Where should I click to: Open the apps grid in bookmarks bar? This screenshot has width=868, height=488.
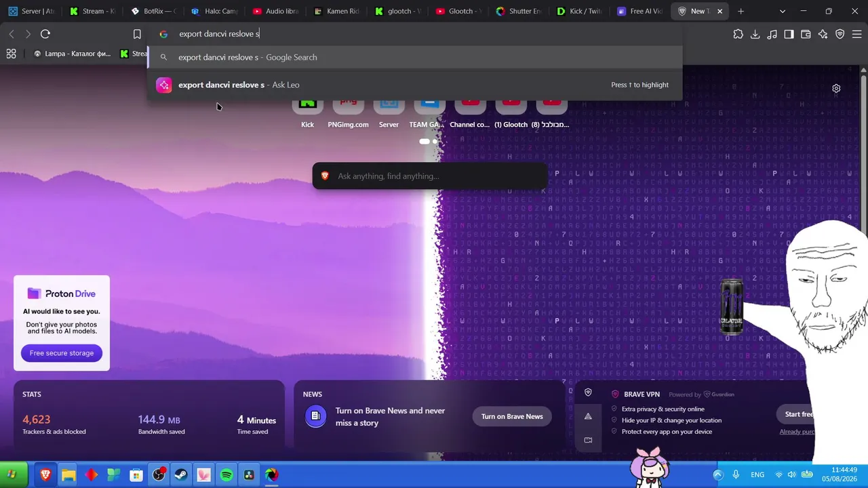(x=12, y=54)
